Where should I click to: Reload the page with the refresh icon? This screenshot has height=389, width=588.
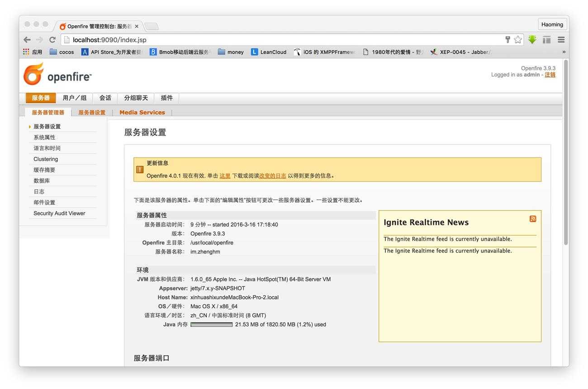pos(52,40)
